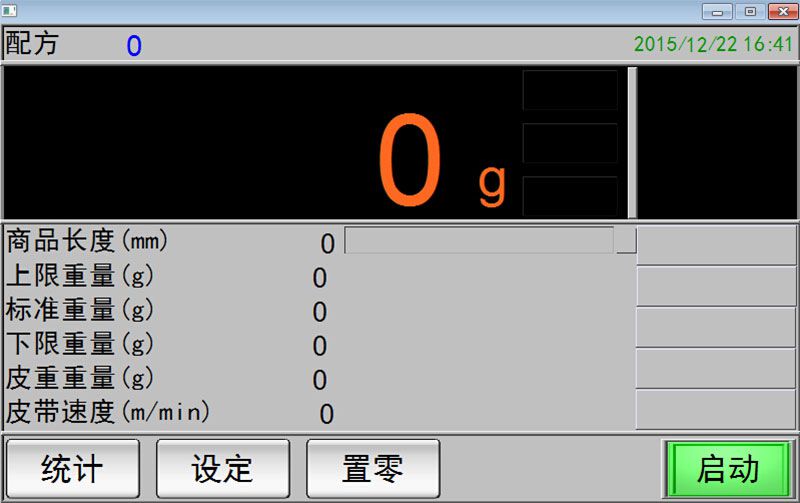Click the 上限重量 value 0
800x503 pixels.
pyautogui.click(x=320, y=279)
